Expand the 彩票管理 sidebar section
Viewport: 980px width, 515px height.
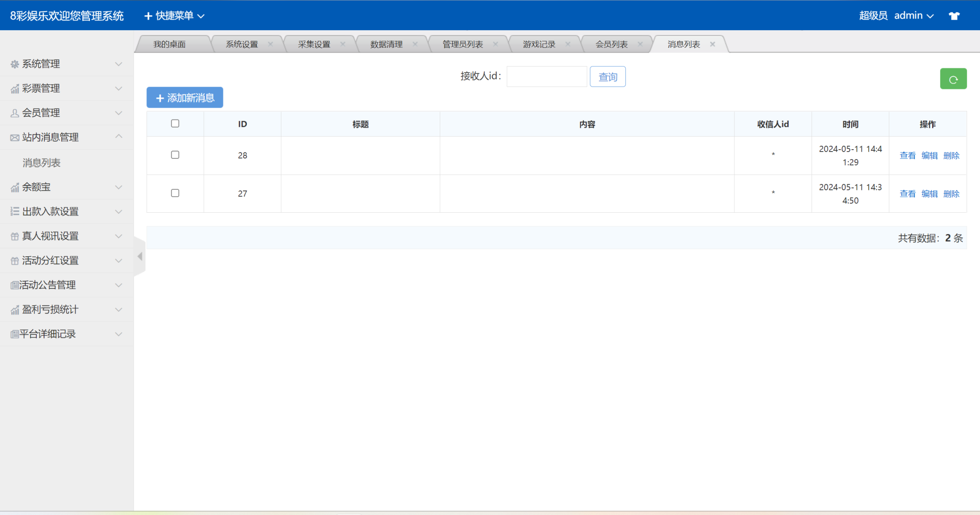pyautogui.click(x=66, y=88)
